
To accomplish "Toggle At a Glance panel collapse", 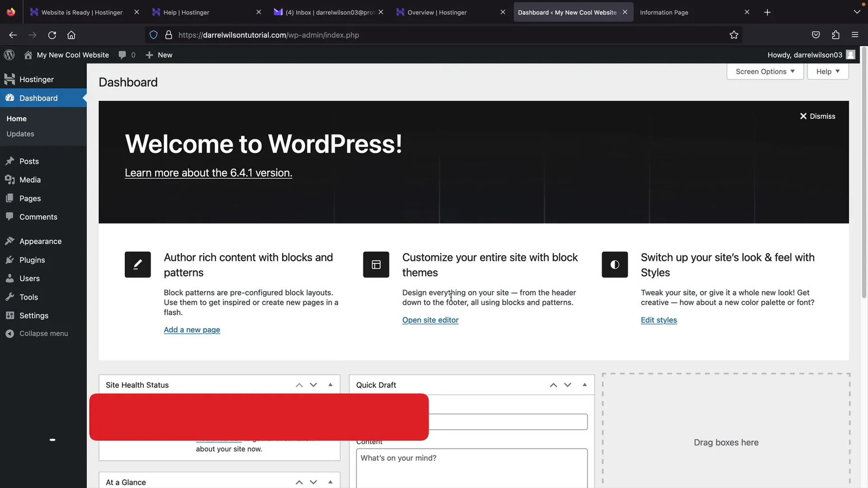I will [x=330, y=482].
